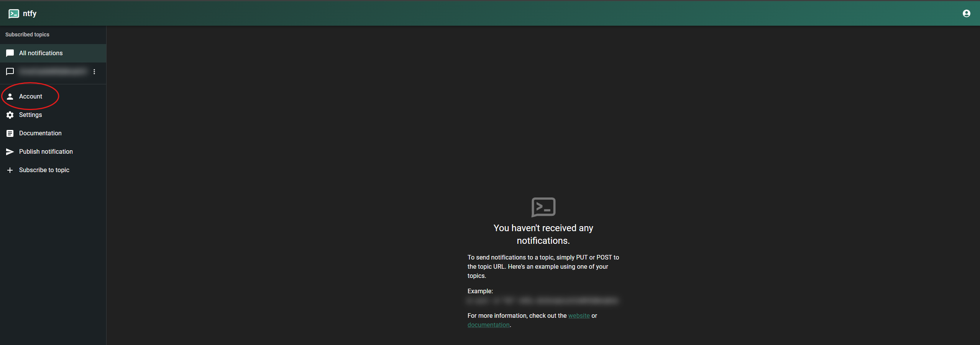The width and height of the screenshot is (980, 345).
Task: Click the plus icon for Subscribe to topic
Action: point(10,170)
